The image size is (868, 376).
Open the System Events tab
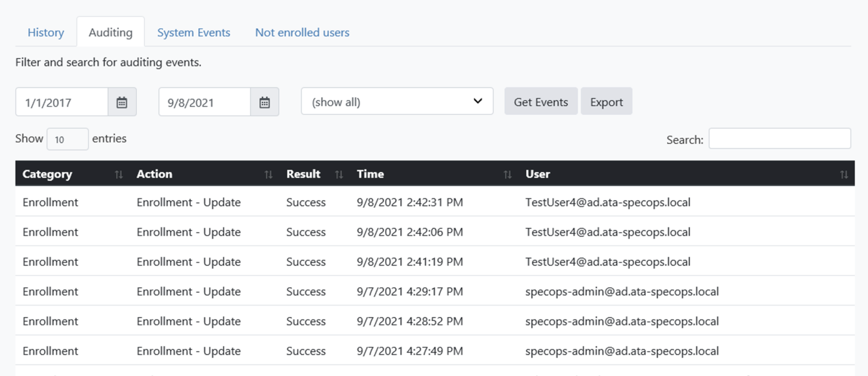click(194, 32)
